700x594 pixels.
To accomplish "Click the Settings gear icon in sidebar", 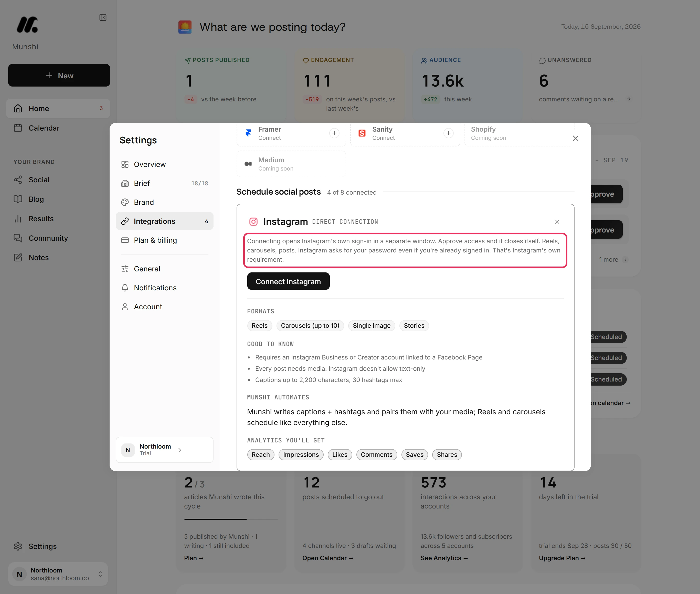I will tap(18, 546).
